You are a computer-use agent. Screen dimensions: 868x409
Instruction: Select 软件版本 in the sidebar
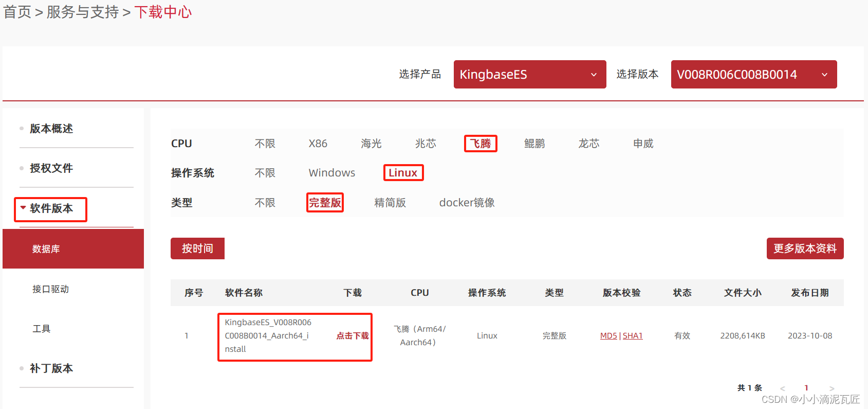(51, 208)
